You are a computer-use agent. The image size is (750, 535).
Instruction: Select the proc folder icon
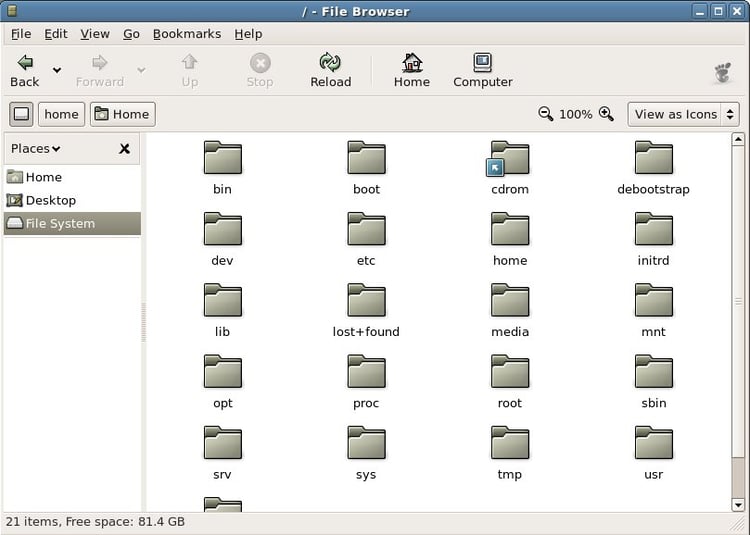pos(366,371)
